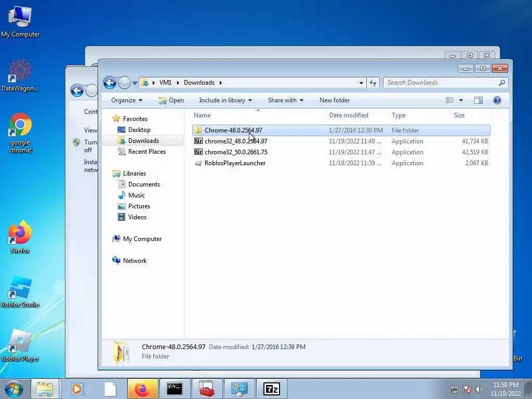Viewport: 532px width, 399px height.
Task: Open My Computer desktop icon
Action: click(20, 22)
